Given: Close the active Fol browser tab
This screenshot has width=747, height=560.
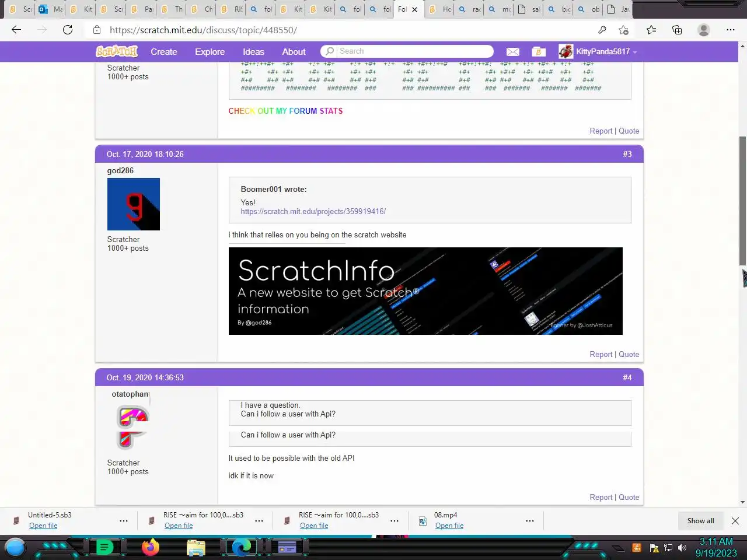Looking at the screenshot, I should point(414,9).
